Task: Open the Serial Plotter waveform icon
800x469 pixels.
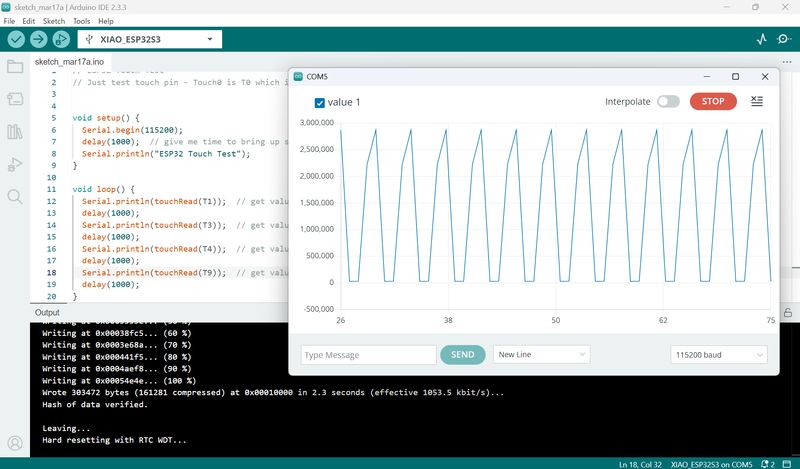Action: point(762,39)
